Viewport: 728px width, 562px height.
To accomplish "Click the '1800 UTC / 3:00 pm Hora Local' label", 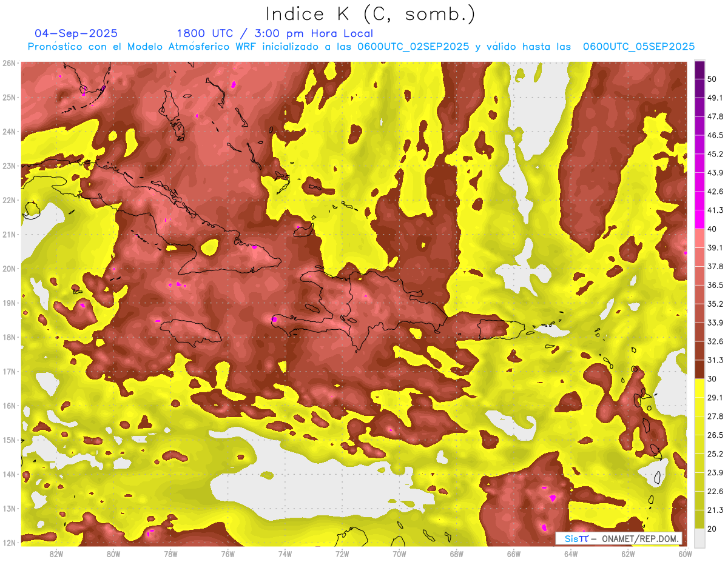I will tap(275, 33).
